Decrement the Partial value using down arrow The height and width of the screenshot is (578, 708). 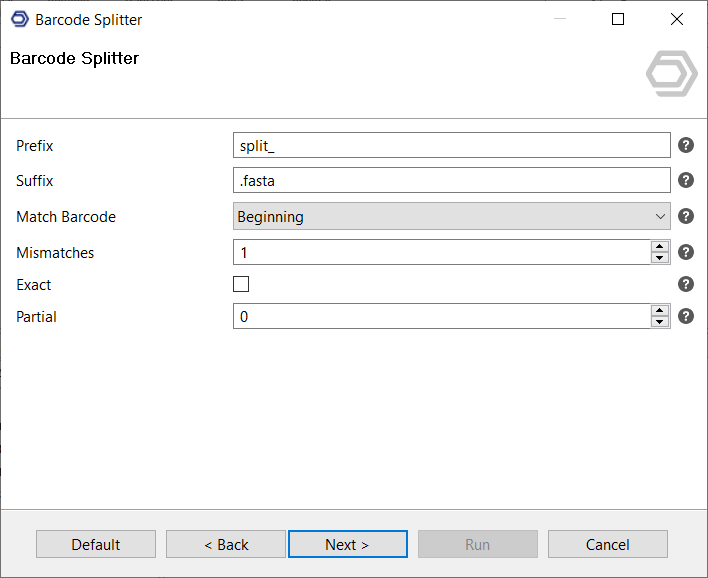[659, 322]
